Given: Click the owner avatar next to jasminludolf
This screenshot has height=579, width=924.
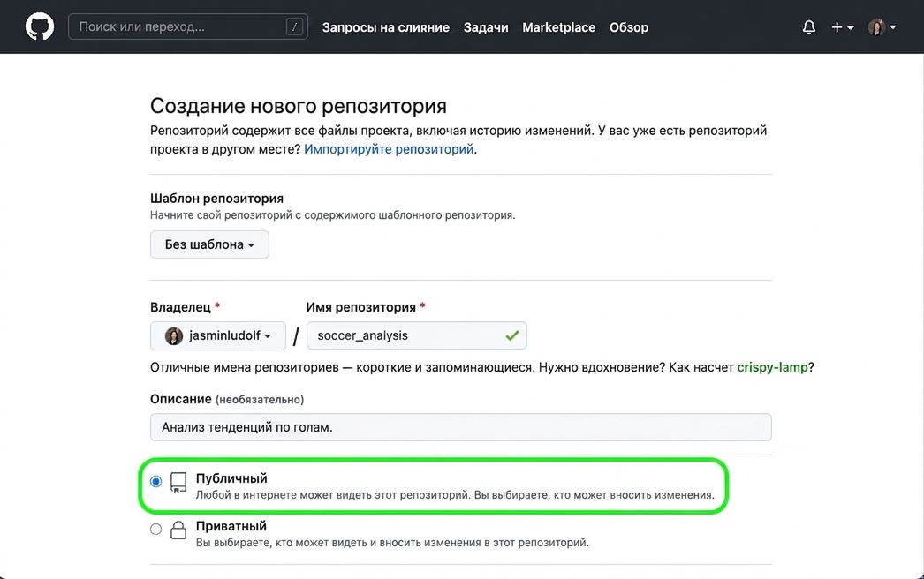Looking at the screenshot, I should click(174, 335).
